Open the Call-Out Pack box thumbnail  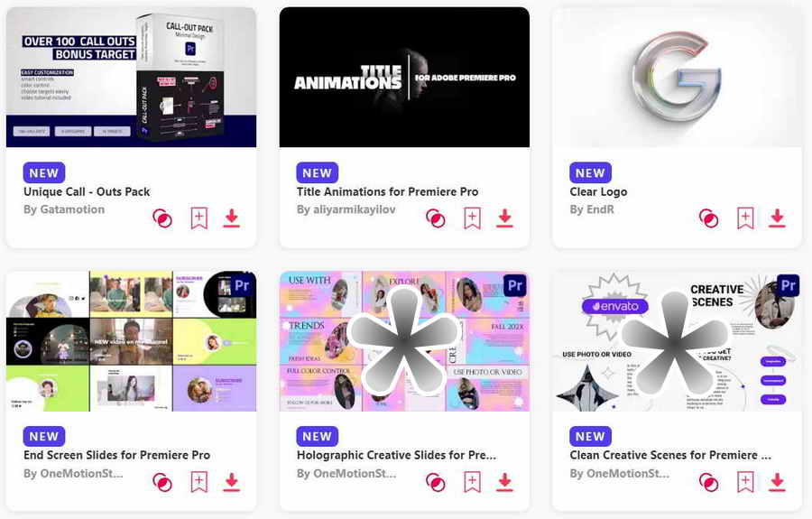point(131,78)
